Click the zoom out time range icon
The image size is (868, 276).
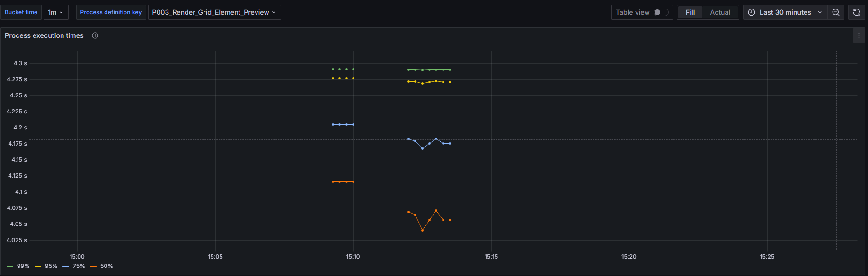tap(836, 12)
